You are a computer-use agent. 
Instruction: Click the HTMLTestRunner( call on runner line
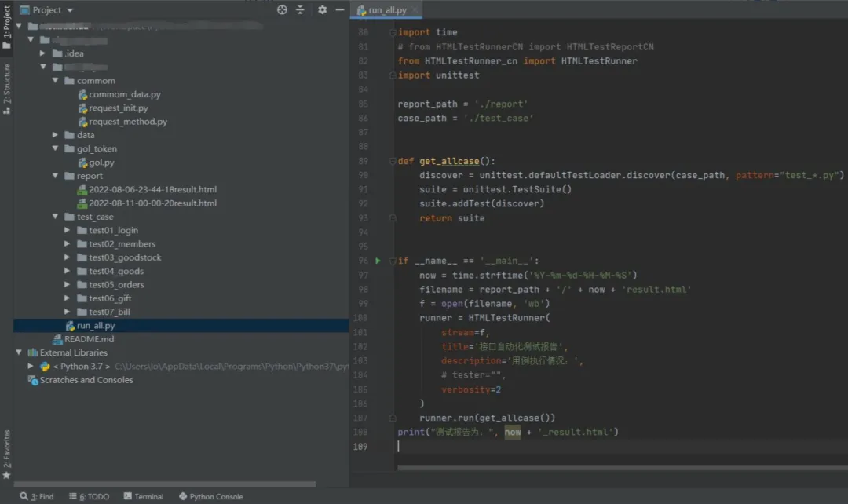click(509, 318)
